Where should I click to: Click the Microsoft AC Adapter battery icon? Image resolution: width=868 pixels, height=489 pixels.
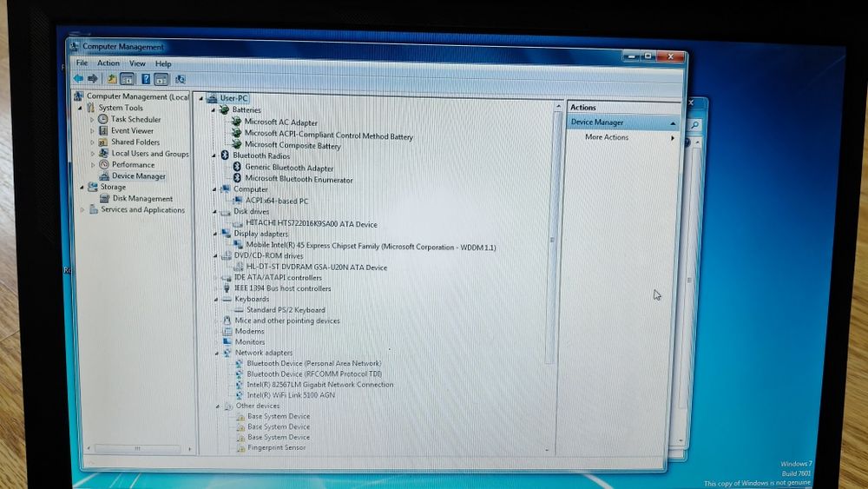pyautogui.click(x=236, y=122)
